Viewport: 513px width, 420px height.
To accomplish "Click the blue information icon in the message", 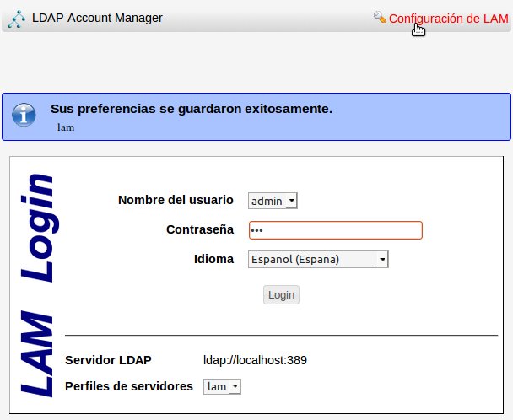I will click(x=24, y=115).
